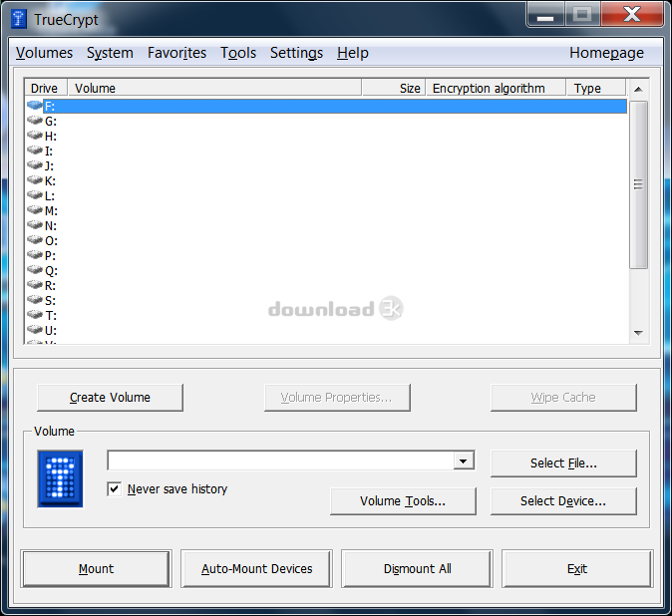672x616 pixels.
Task: Open the Favorites menu
Action: coord(176,53)
